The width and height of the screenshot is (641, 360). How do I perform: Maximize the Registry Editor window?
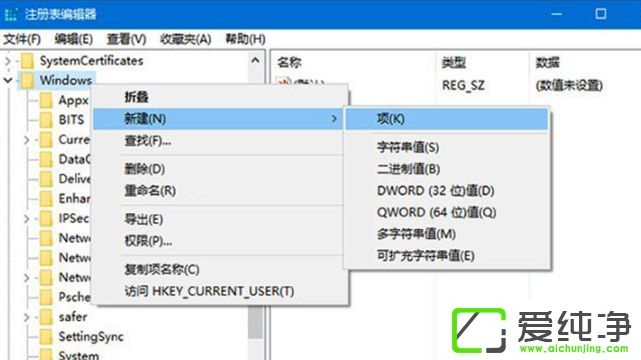click(x=601, y=14)
